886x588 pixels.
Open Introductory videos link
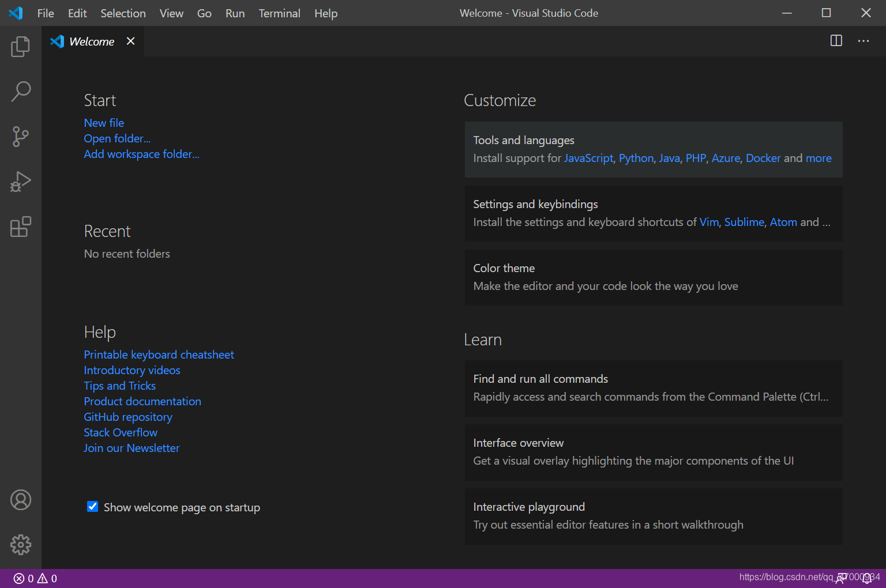[x=132, y=370]
